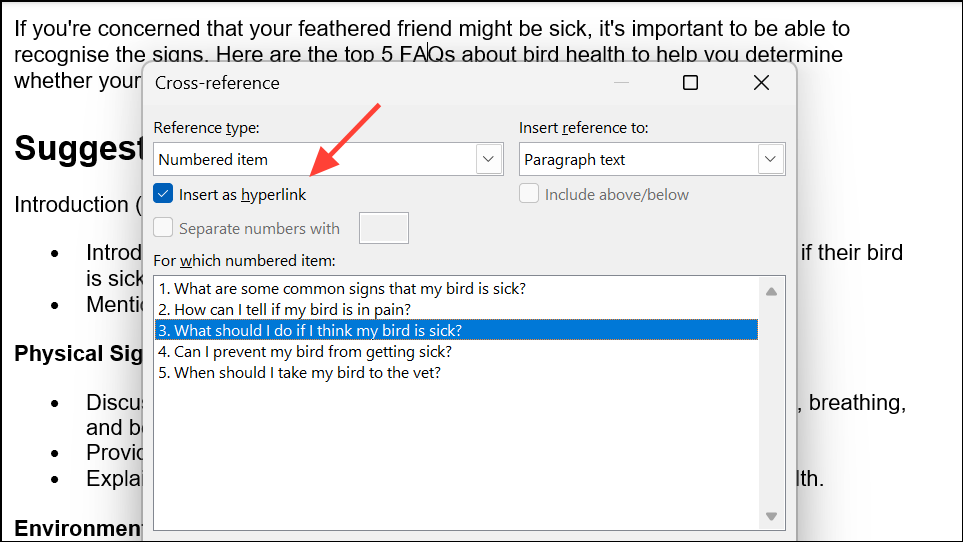Viewport: 963px width, 542px height.
Task: Click the Paragraph text combo box
Action: (638, 159)
